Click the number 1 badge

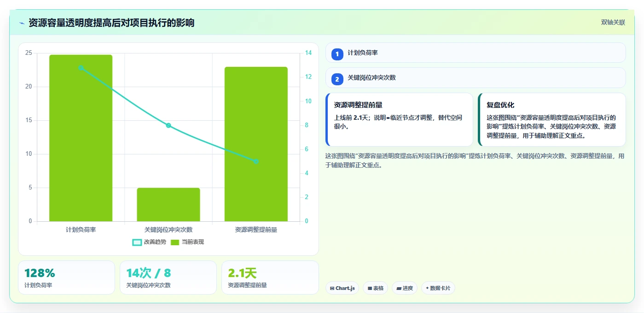tap(337, 54)
